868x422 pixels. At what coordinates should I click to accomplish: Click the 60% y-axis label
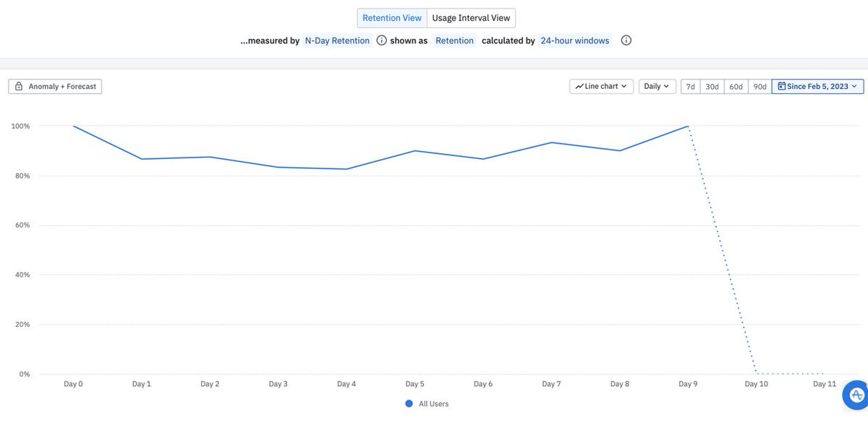(x=22, y=225)
